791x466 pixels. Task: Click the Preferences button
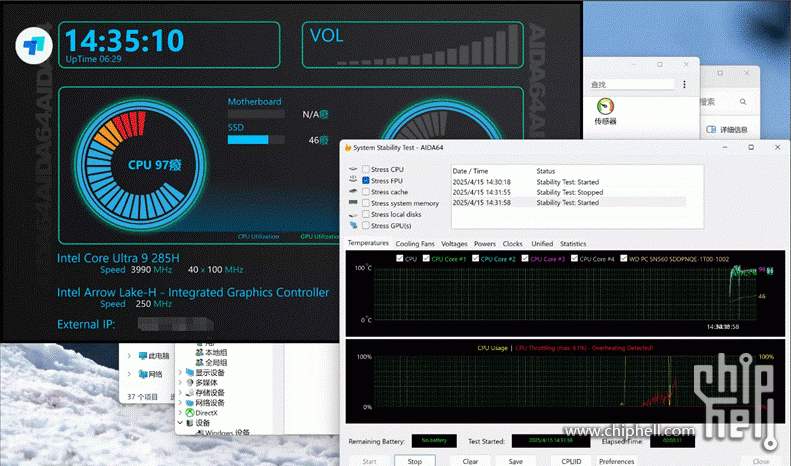[x=616, y=461]
